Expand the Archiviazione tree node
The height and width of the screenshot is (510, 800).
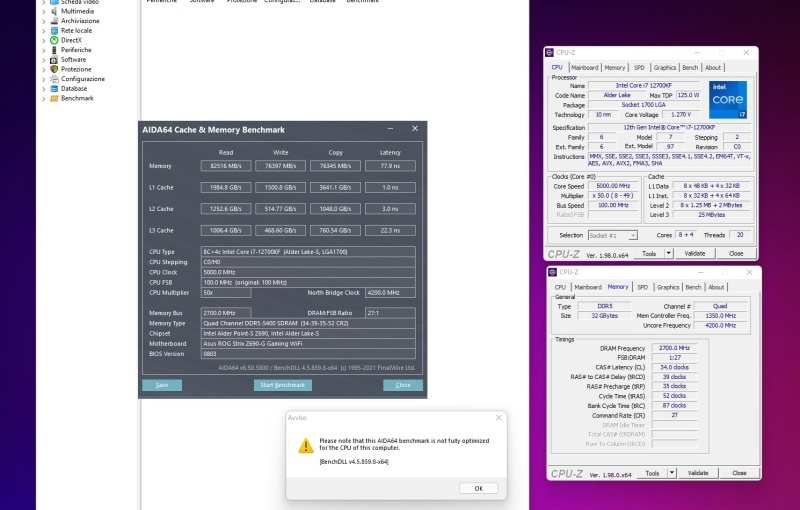(x=43, y=21)
